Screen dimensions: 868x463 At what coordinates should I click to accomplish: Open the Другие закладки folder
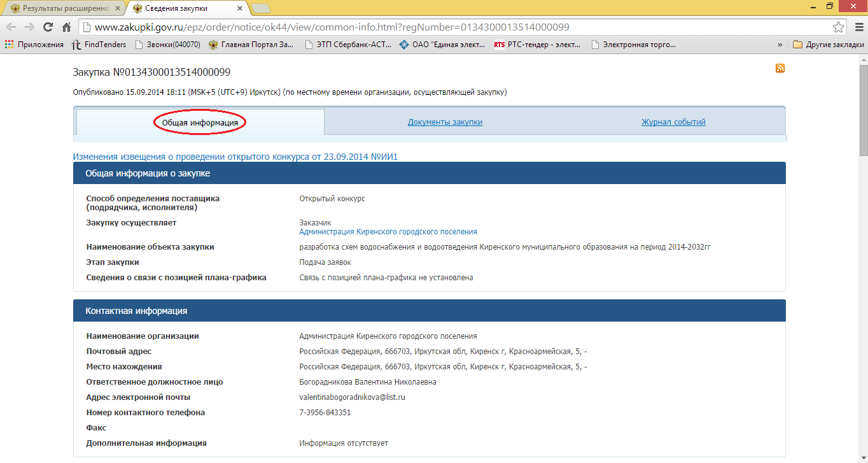[x=829, y=45]
